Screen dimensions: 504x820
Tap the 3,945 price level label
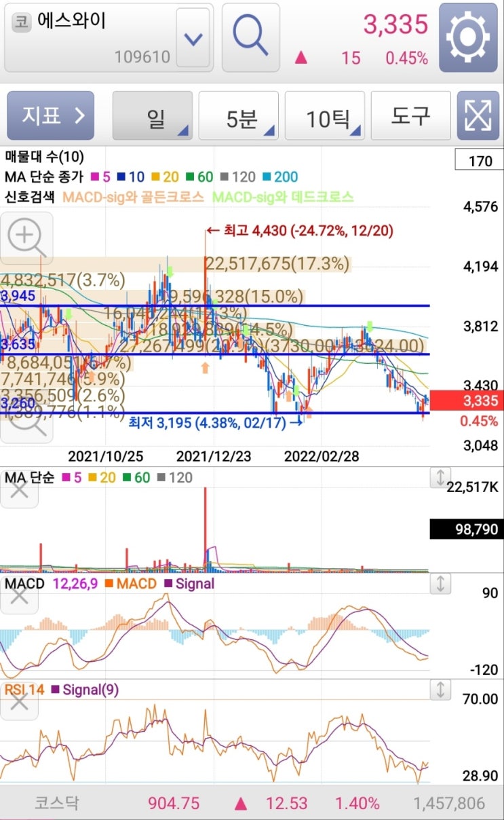pos(17,296)
